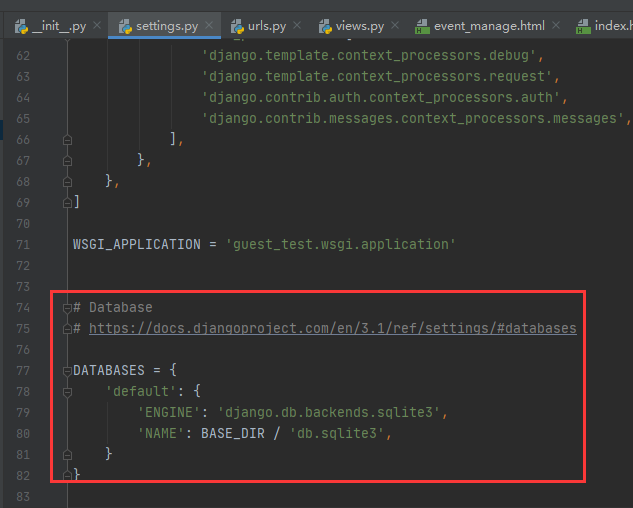Click contrib.auth.context_processors.auth string
The image size is (633, 508).
click(381, 97)
